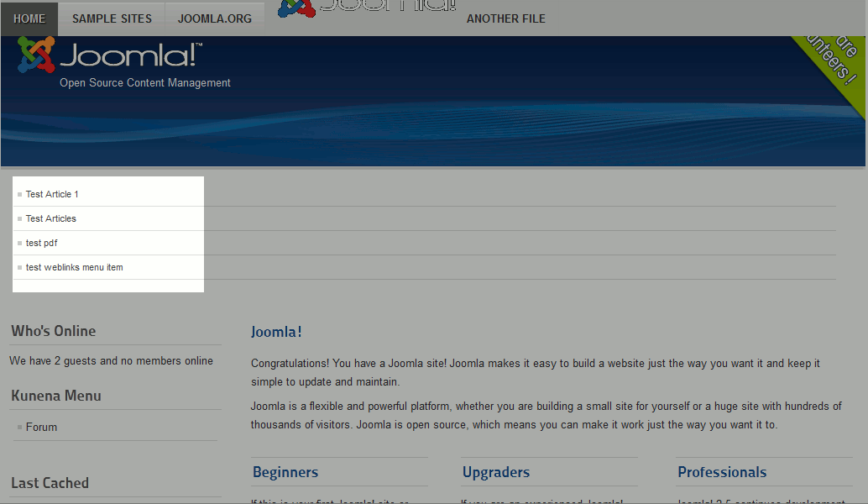Open the HOME menu item
Image resolution: width=868 pixels, height=504 pixels.
tap(29, 18)
